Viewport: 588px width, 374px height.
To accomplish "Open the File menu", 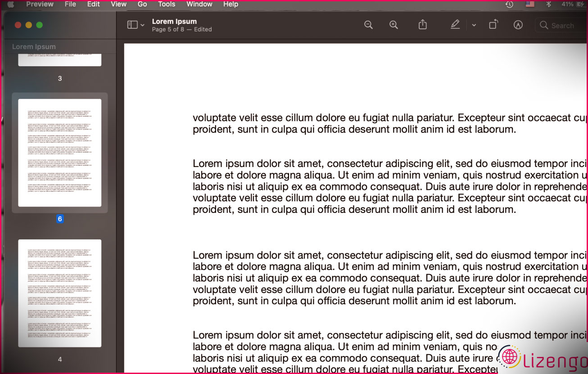I will click(x=70, y=4).
